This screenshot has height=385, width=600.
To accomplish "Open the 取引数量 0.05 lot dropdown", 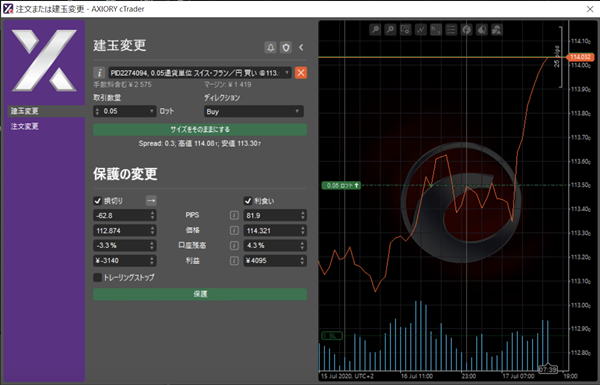I will coord(125,111).
